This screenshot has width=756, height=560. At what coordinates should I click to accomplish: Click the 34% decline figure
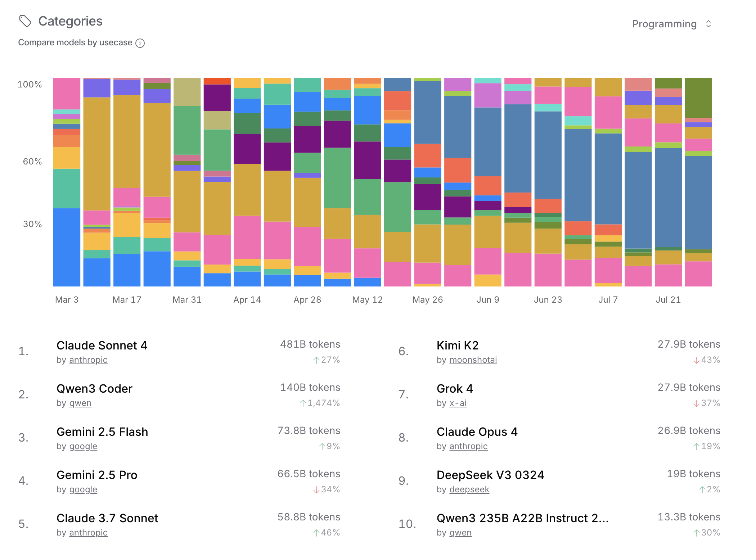point(327,489)
